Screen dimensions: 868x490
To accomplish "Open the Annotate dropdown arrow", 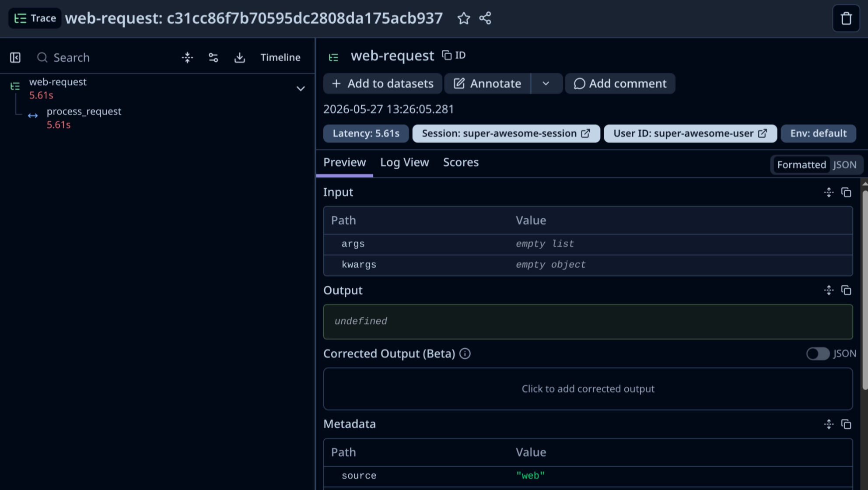I will 546,84.
